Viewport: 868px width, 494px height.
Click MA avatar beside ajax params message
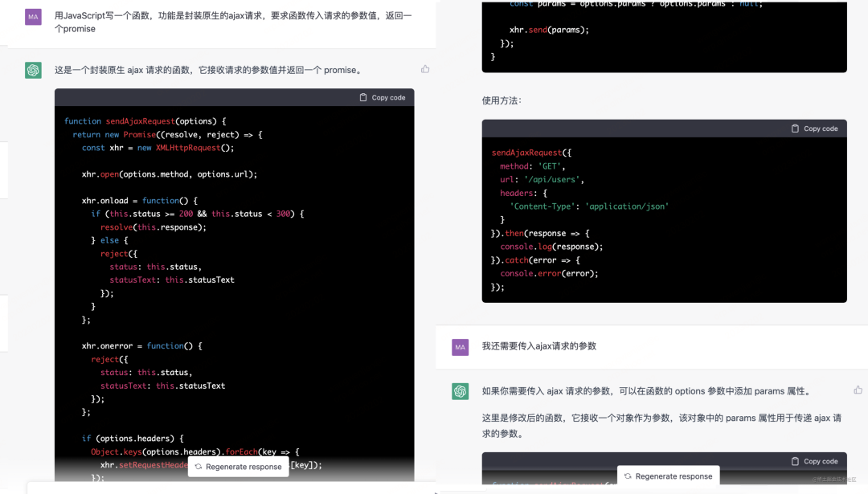(x=460, y=347)
